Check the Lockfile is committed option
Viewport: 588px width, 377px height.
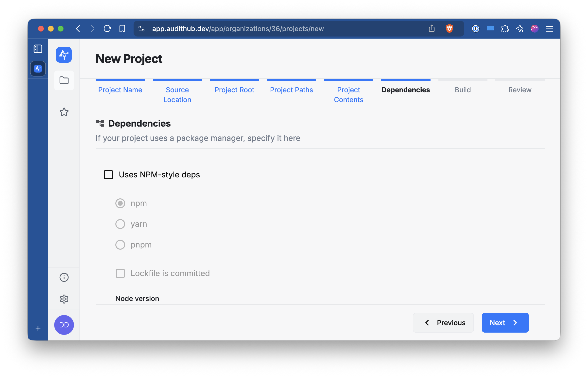pos(120,273)
